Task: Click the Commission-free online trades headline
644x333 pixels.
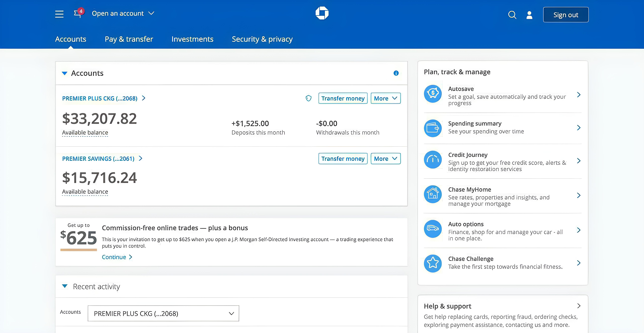Action: [x=175, y=228]
